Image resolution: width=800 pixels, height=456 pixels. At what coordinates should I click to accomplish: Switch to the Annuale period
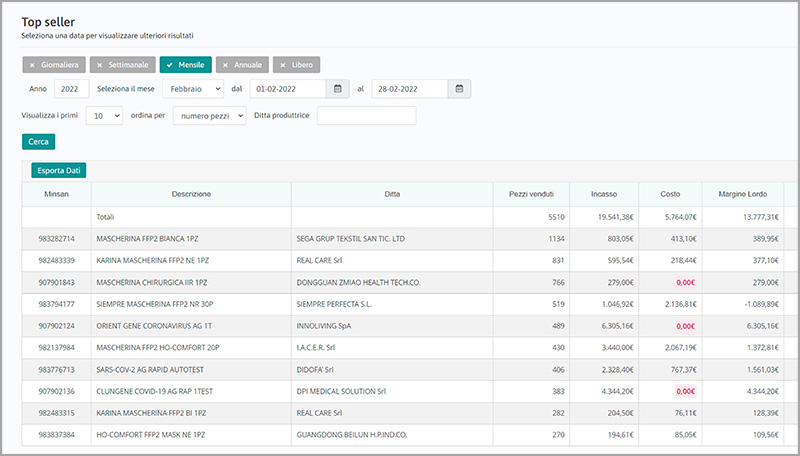coord(242,64)
